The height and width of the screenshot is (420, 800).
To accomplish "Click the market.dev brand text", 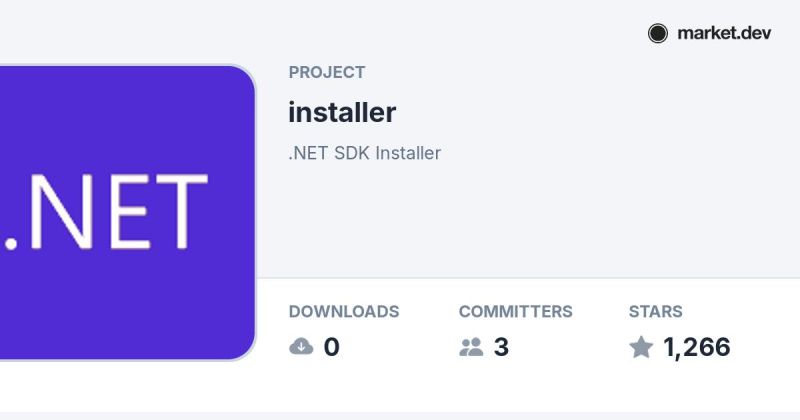I will point(724,34).
